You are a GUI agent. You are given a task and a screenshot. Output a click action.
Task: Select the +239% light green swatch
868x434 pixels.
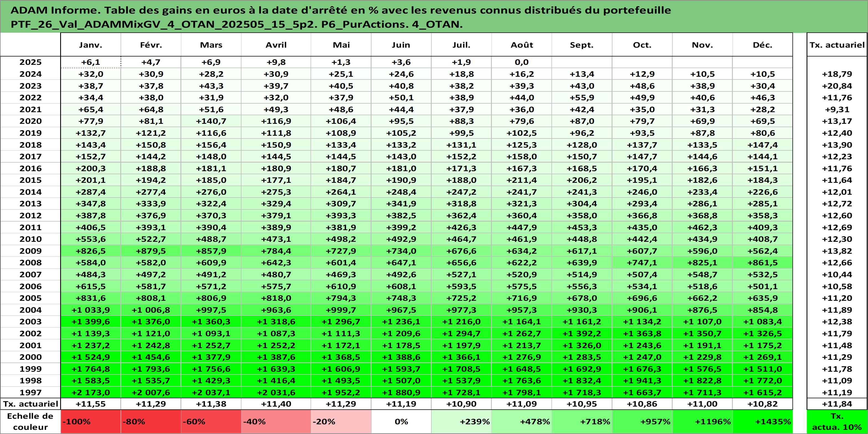click(x=462, y=422)
